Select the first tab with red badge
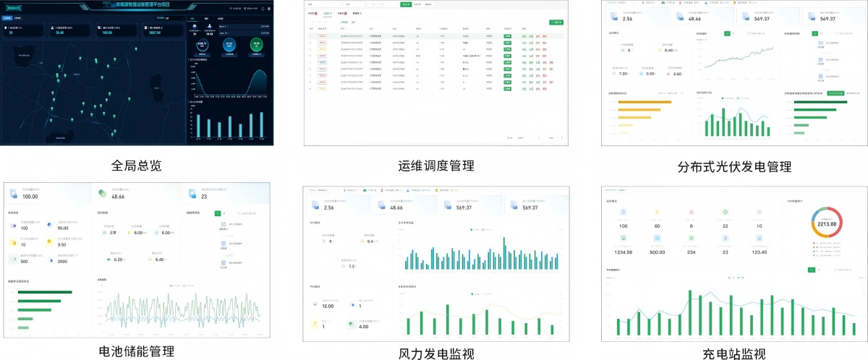 tap(312, 13)
